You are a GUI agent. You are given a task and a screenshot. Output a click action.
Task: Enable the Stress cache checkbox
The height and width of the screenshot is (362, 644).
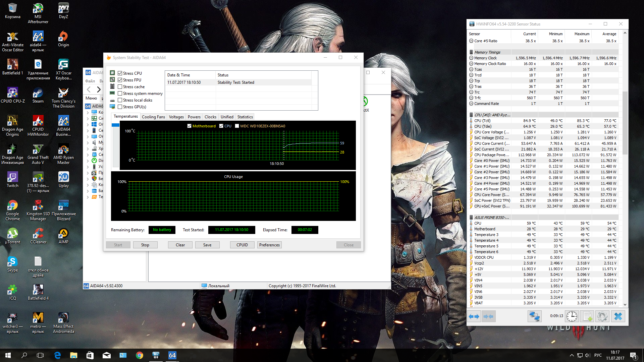pos(120,87)
